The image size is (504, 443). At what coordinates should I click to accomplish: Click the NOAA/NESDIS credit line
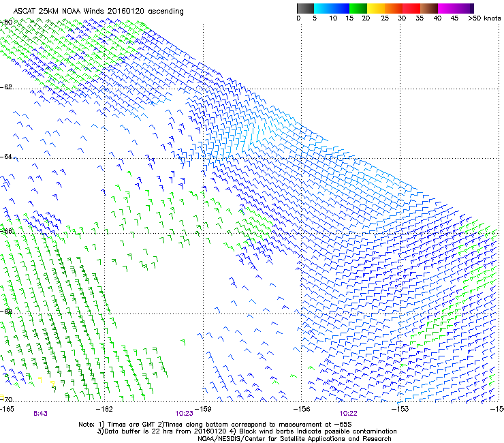[x=294, y=439]
